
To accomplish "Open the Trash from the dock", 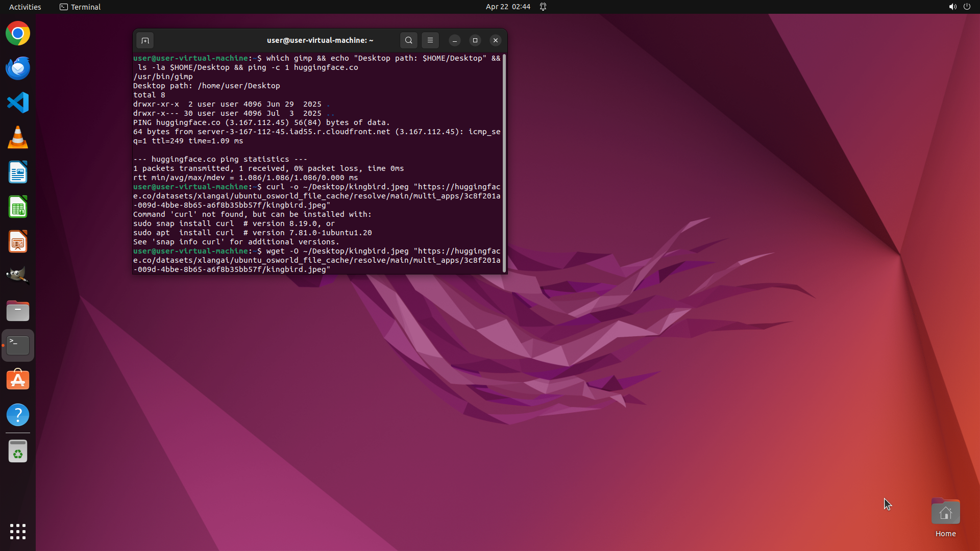I will pos(18,452).
